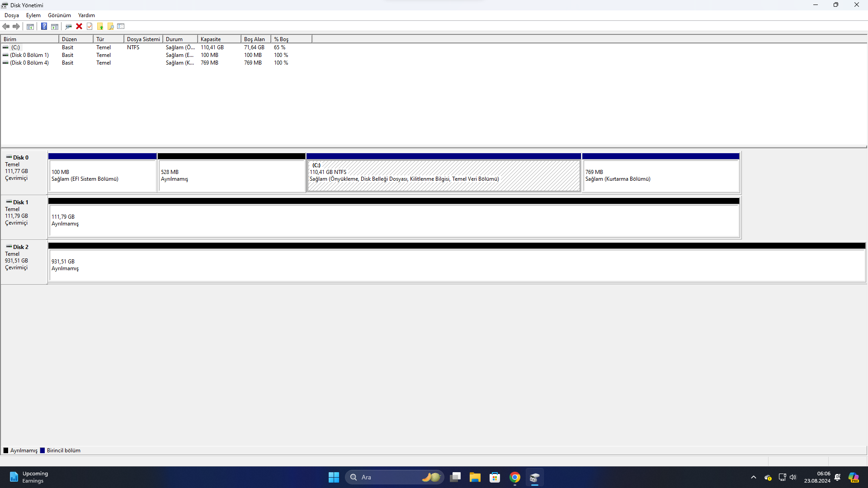Viewport: 868px width, 488px height.
Task: Click the folder with magnifier toolbar icon
Action: [111, 26]
